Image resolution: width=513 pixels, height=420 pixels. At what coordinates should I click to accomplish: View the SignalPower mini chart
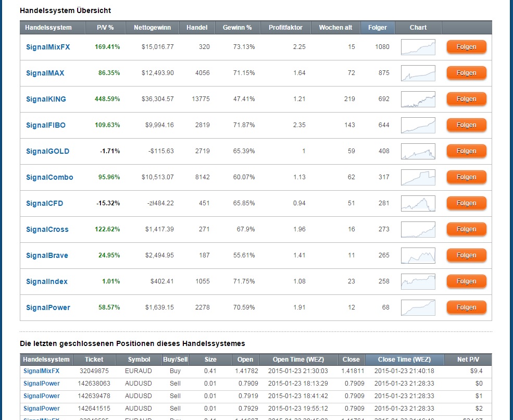(x=418, y=307)
